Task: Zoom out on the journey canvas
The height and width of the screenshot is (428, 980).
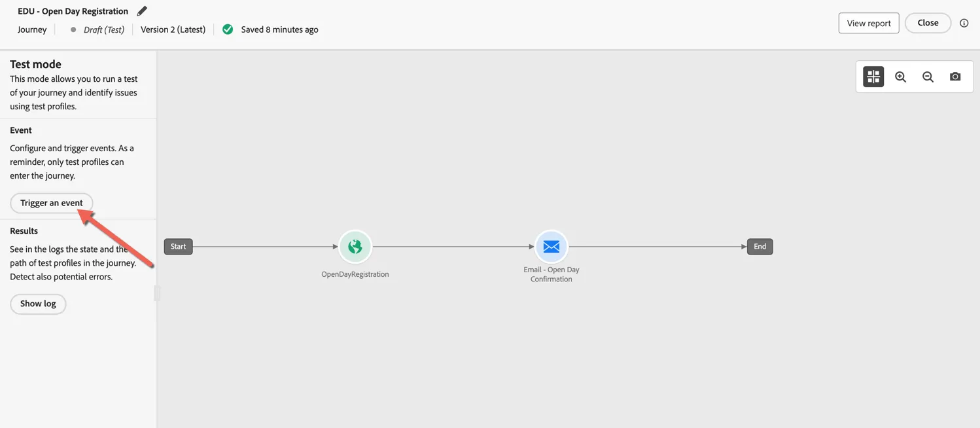Action: [x=928, y=77]
